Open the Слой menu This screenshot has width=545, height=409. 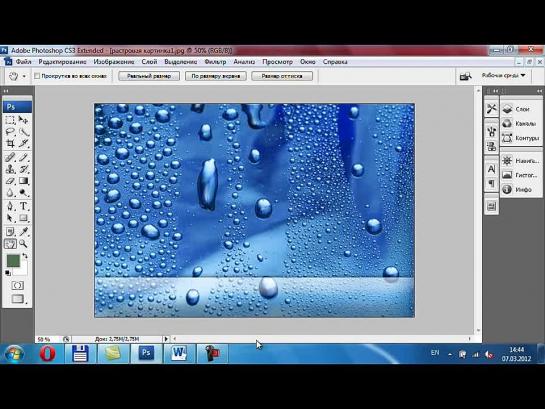149,62
